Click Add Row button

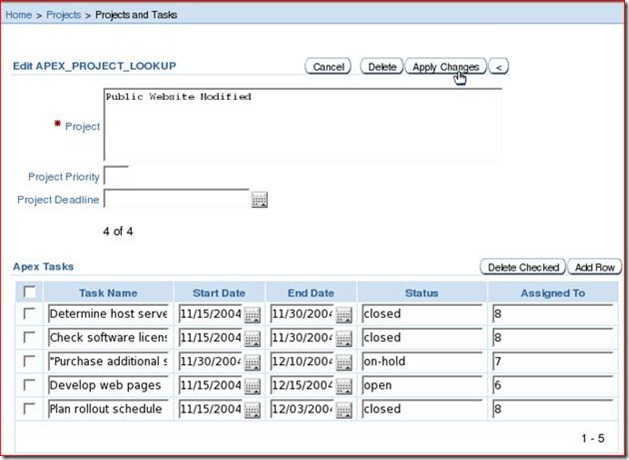pos(595,267)
